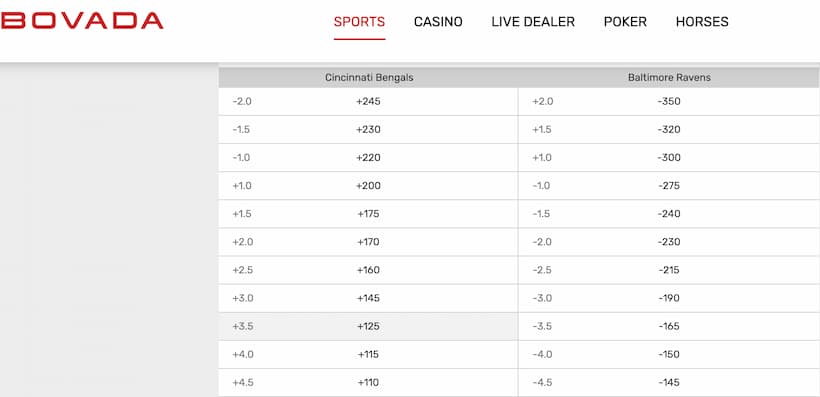Click the Bovada logo
This screenshot has width=820, height=397.
coord(82,21)
